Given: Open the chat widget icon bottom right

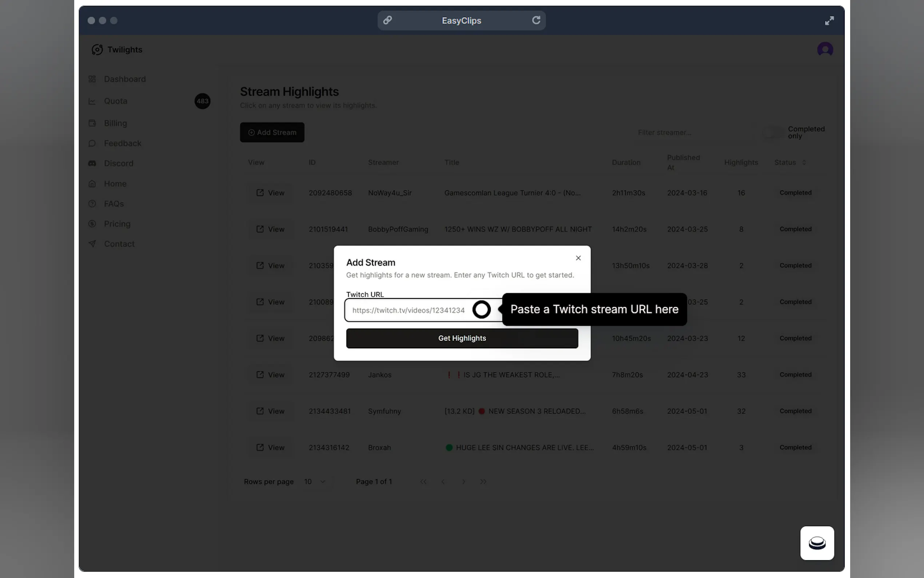Looking at the screenshot, I should point(817,543).
